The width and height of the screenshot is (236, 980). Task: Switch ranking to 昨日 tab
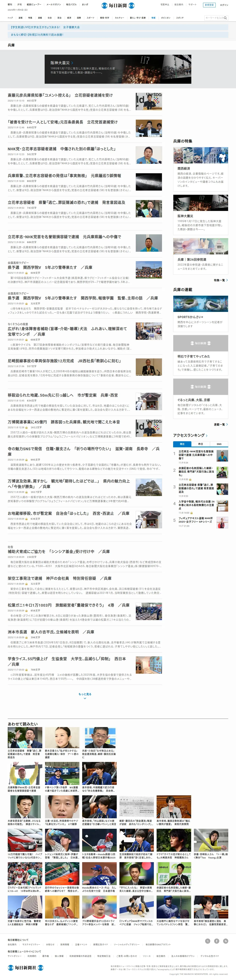click(201, 444)
